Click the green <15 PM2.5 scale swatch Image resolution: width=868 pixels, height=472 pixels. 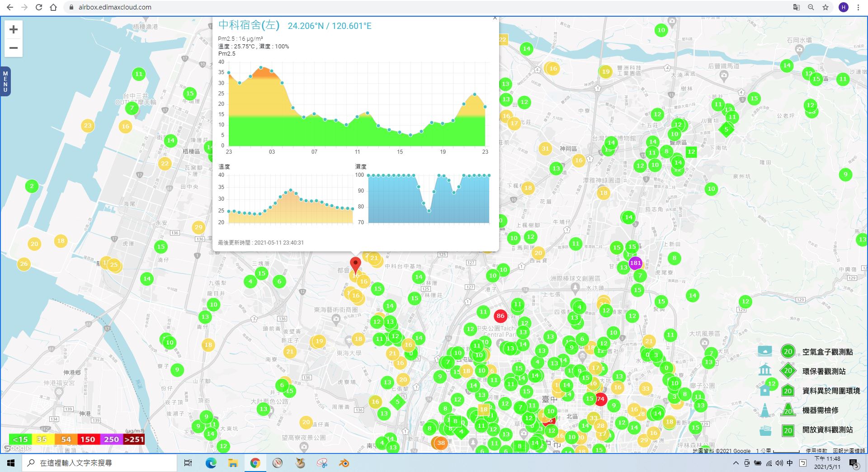[20, 439]
